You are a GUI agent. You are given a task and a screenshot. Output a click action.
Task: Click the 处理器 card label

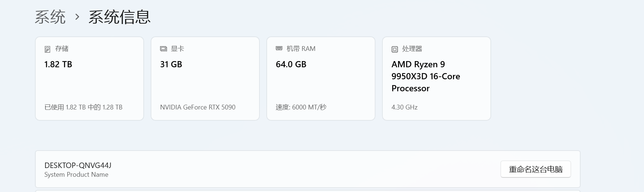(x=412, y=49)
